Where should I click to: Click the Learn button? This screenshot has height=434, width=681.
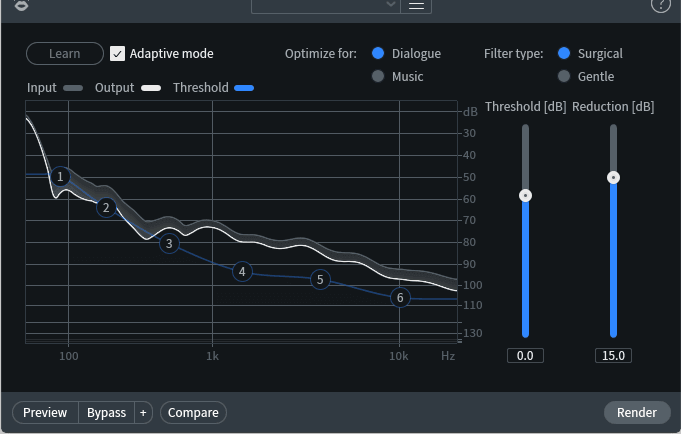(x=65, y=53)
